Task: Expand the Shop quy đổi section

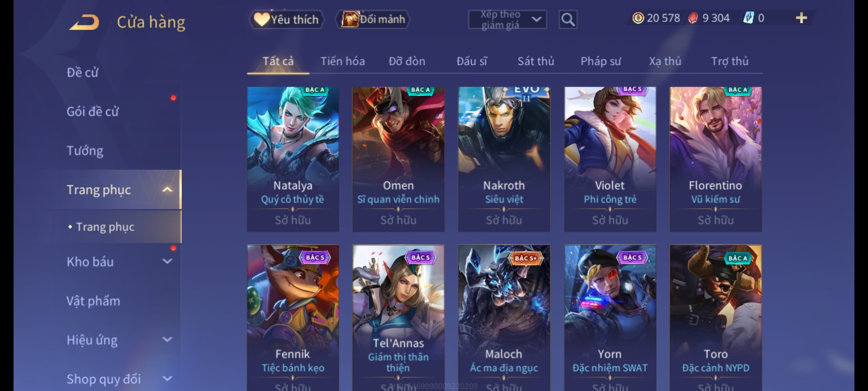Action: pos(167,379)
